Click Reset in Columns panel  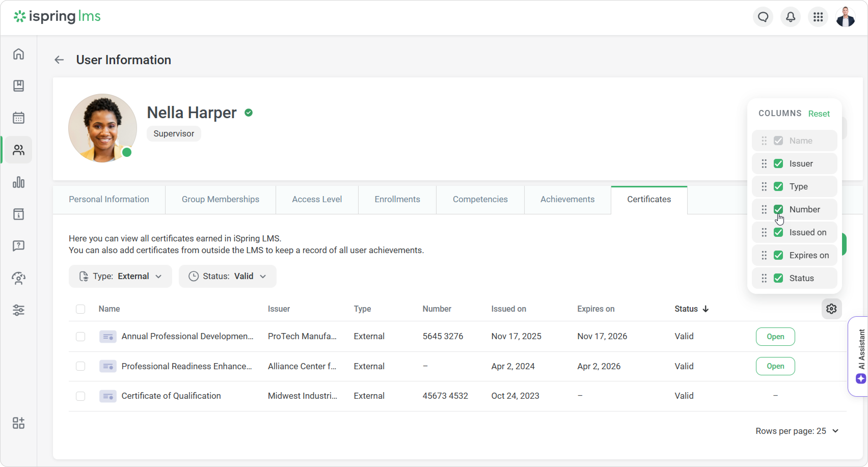click(819, 114)
